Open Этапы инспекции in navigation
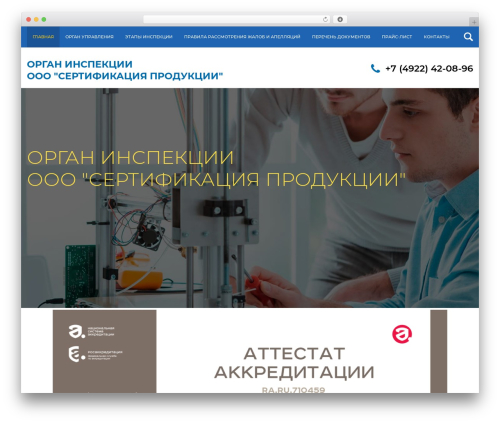 (149, 37)
